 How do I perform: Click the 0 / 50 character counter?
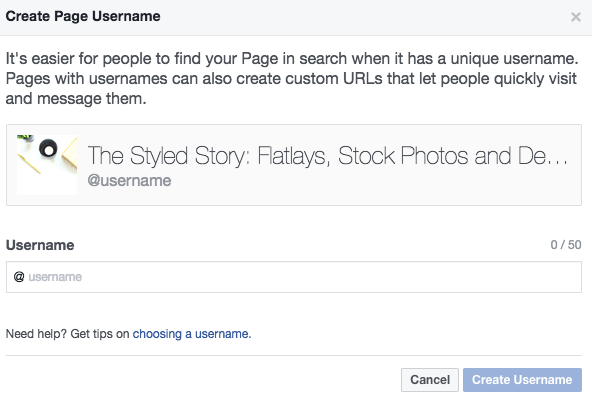coord(566,245)
